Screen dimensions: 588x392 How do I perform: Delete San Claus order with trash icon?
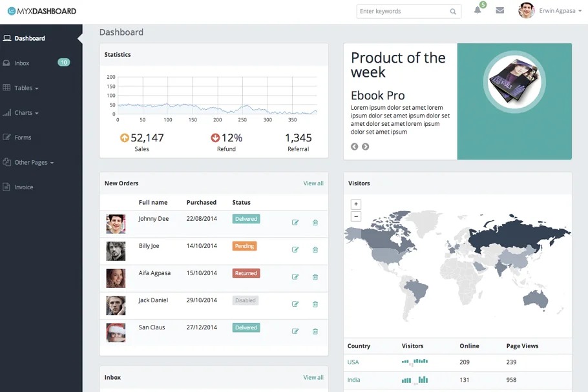315,331
